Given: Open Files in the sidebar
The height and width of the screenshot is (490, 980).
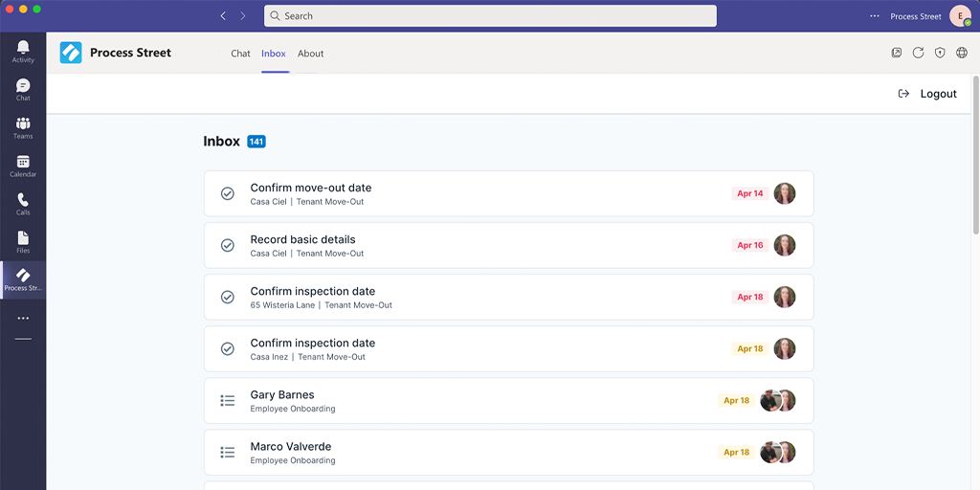Looking at the screenshot, I should click(23, 242).
